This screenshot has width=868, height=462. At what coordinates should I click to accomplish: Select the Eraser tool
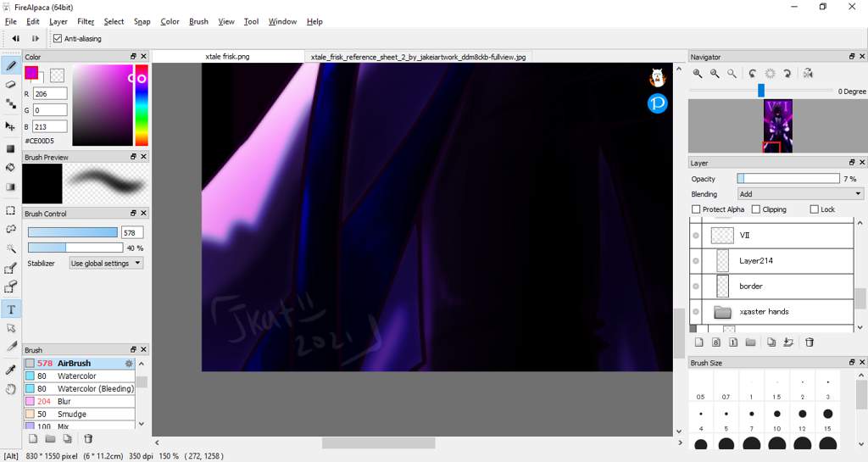coord(10,85)
